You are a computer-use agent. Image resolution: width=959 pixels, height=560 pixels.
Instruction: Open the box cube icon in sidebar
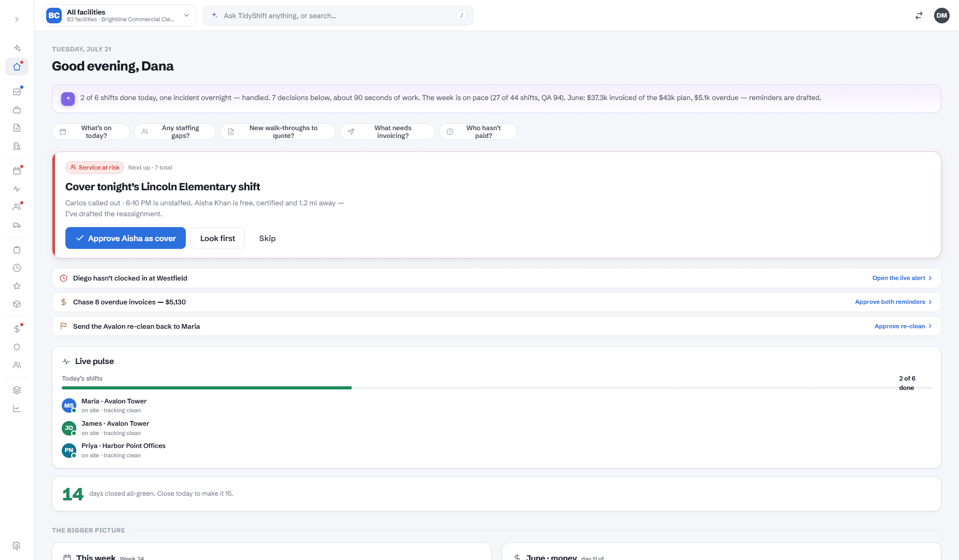17,304
